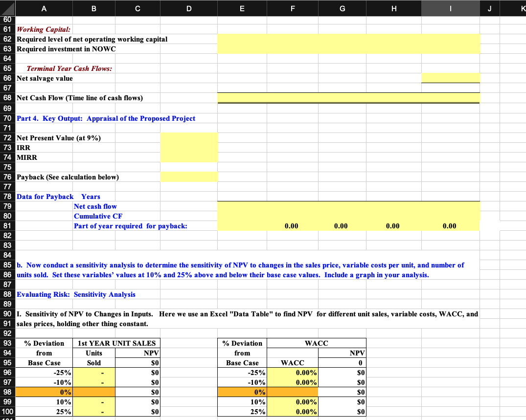526x420 pixels.
Task: Select 0.00 payback cell in column G
Action: click(342, 226)
